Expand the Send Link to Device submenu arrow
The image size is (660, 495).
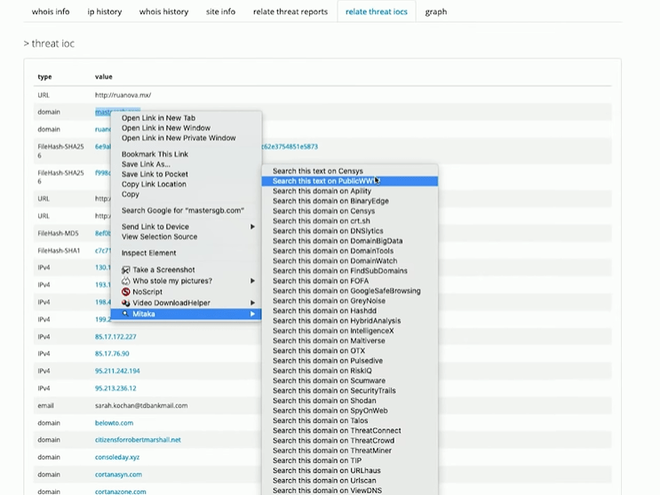253,226
